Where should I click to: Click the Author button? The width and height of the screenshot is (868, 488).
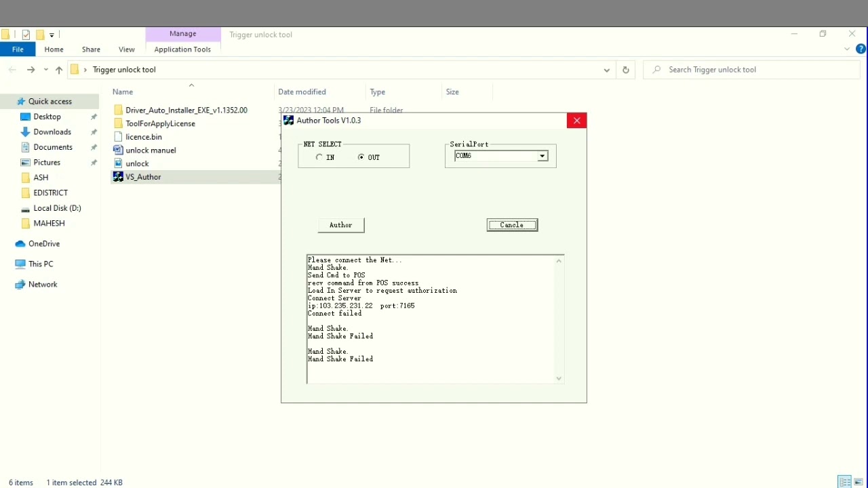341,225
